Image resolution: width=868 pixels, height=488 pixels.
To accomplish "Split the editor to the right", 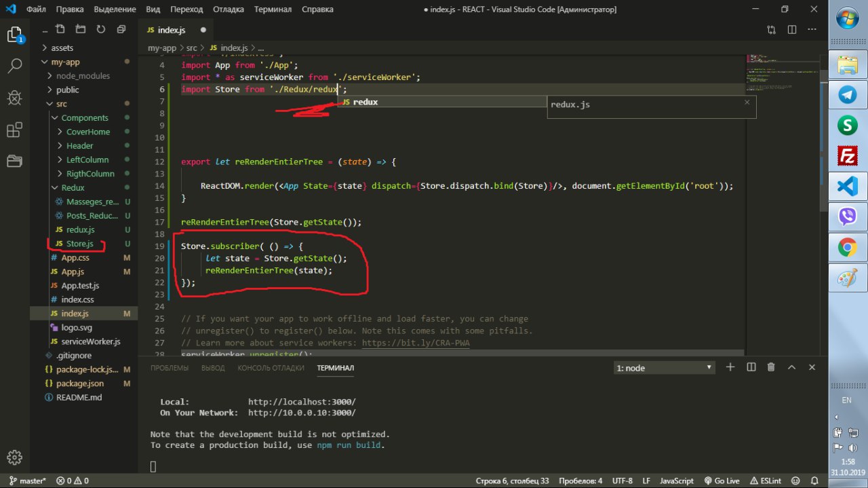I will click(x=791, y=30).
